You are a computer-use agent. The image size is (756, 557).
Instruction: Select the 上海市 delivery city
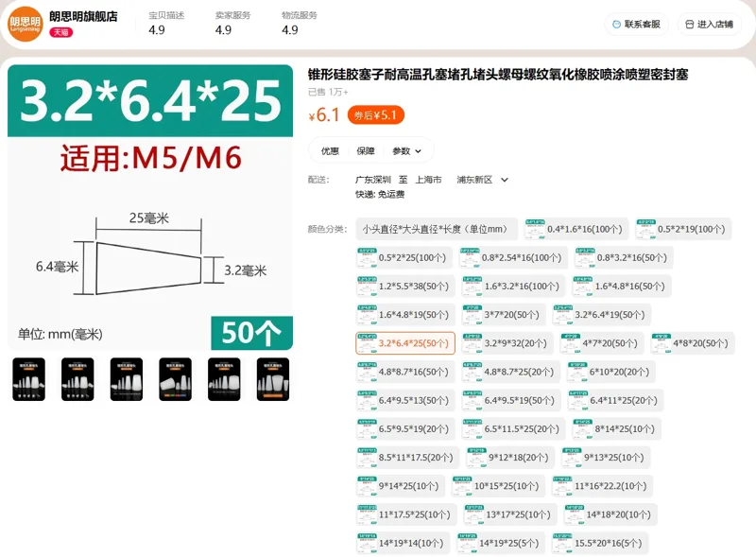(x=428, y=180)
